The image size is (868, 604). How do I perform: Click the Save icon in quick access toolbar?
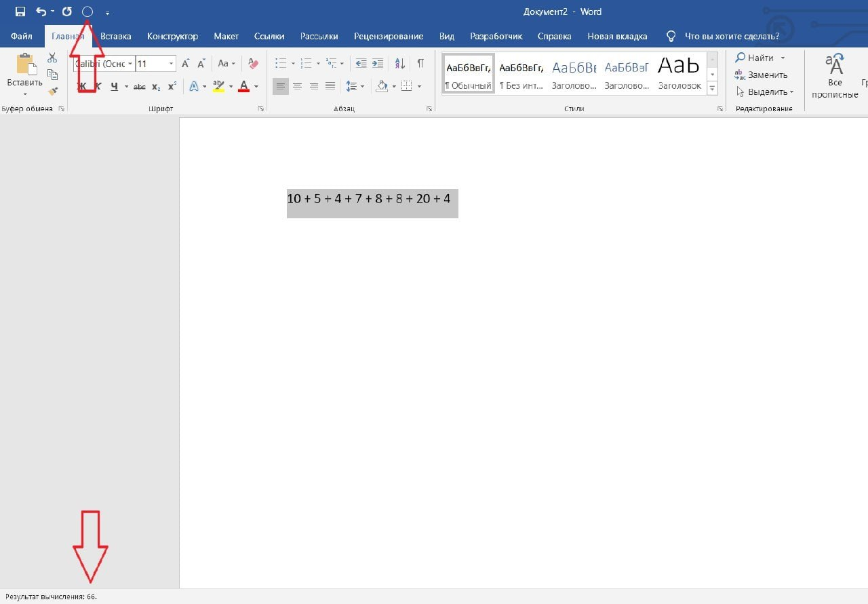20,12
